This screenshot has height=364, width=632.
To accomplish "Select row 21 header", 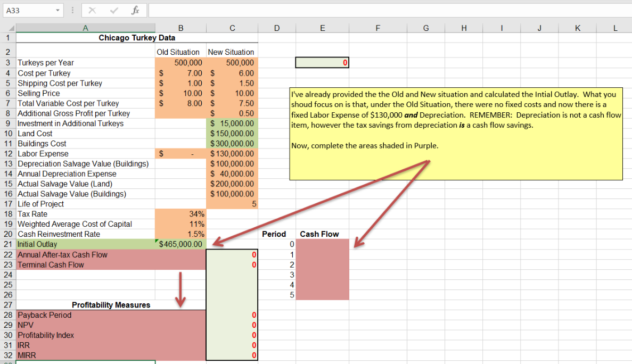I will (x=7, y=244).
